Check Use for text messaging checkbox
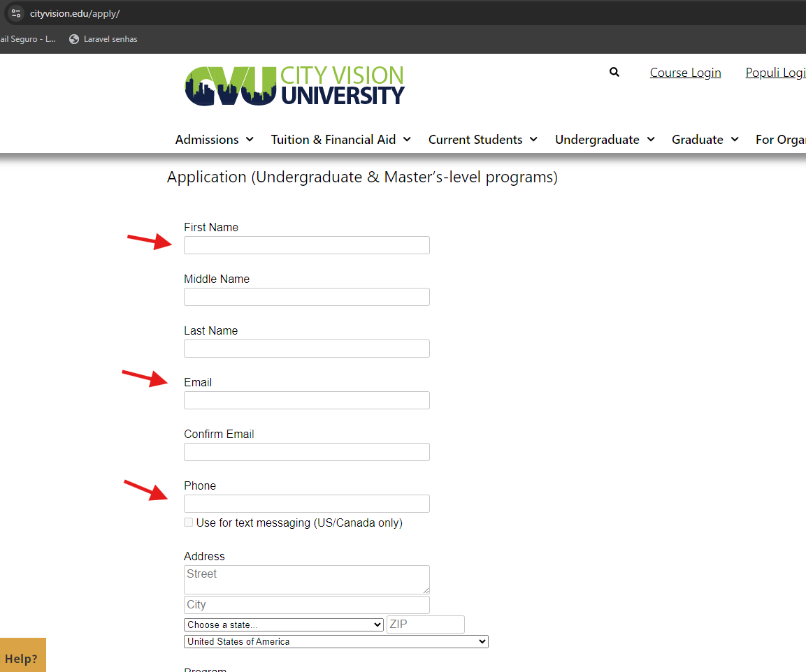806x672 pixels. coord(189,523)
